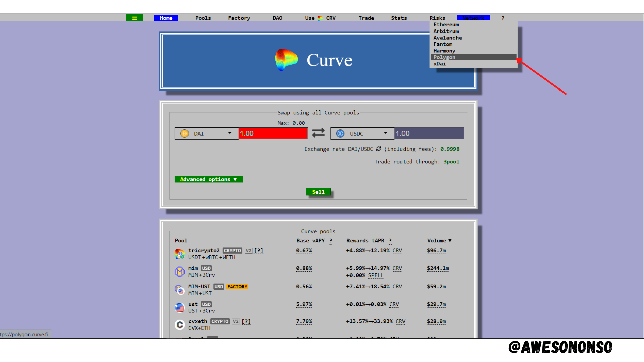
Task: Swap the DAI and USDC tokens
Action: coord(318,133)
